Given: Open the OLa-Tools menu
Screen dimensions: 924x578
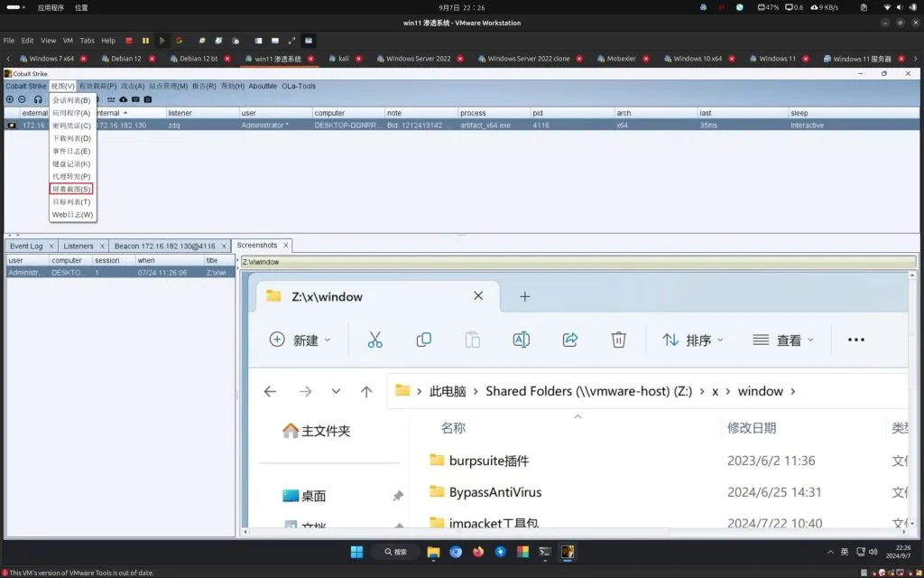Looking at the screenshot, I should tap(299, 86).
